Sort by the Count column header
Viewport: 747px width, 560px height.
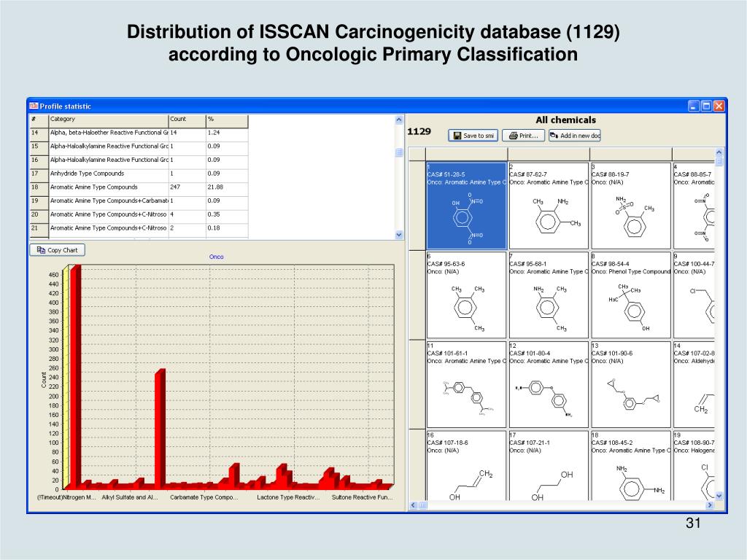tap(187, 121)
